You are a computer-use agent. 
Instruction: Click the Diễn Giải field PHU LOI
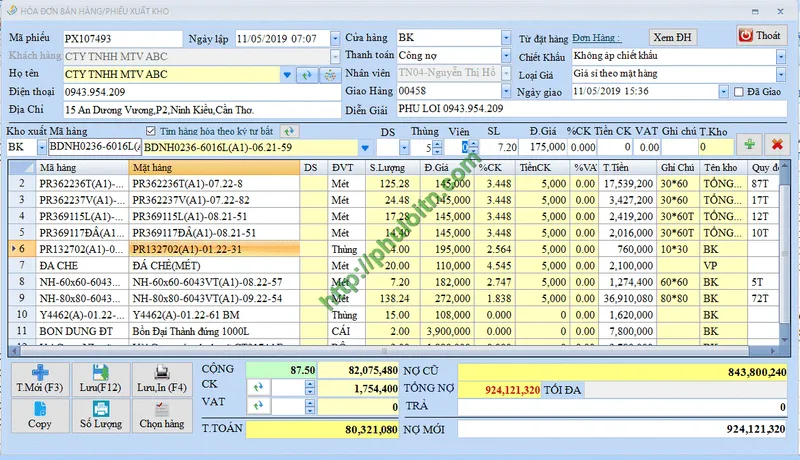(x=592, y=109)
